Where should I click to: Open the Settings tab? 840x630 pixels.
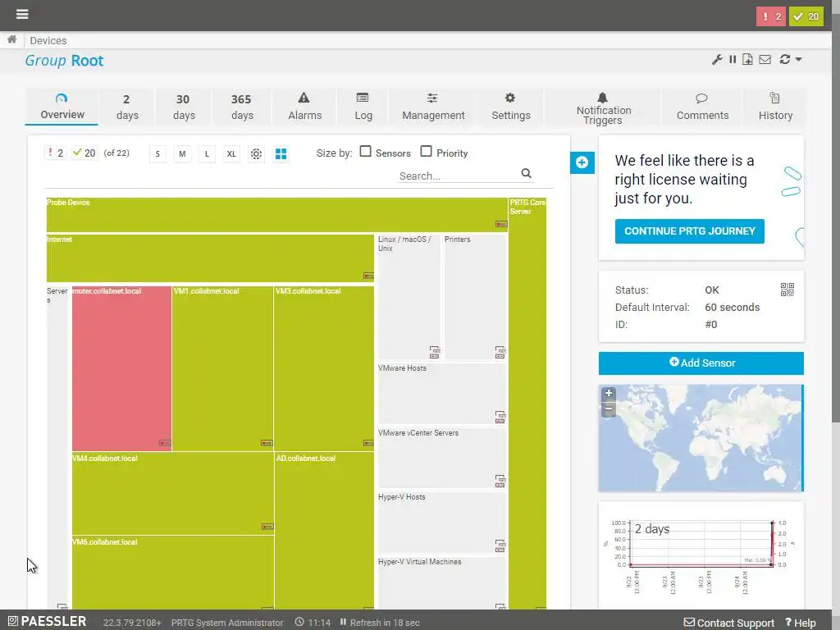pos(510,107)
